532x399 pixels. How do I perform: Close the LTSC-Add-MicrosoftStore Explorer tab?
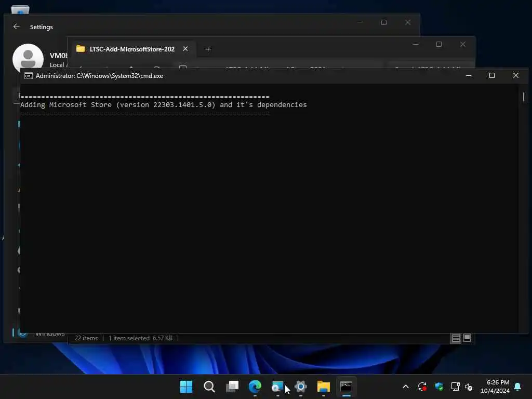185,49
